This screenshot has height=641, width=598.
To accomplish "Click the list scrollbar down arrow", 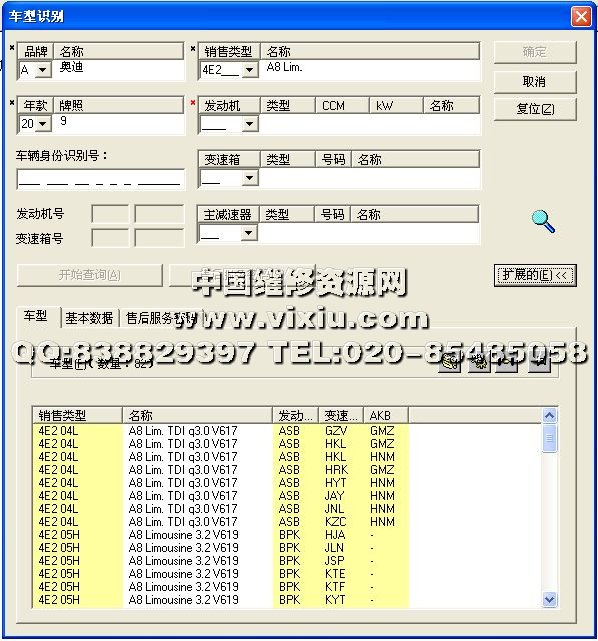I will click(549, 600).
